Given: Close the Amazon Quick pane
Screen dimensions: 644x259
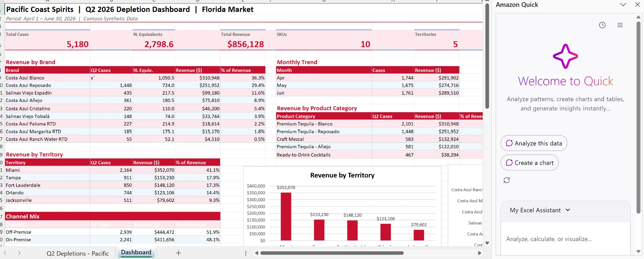Looking at the screenshot, I should pyautogui.click(x=638, y=5).
